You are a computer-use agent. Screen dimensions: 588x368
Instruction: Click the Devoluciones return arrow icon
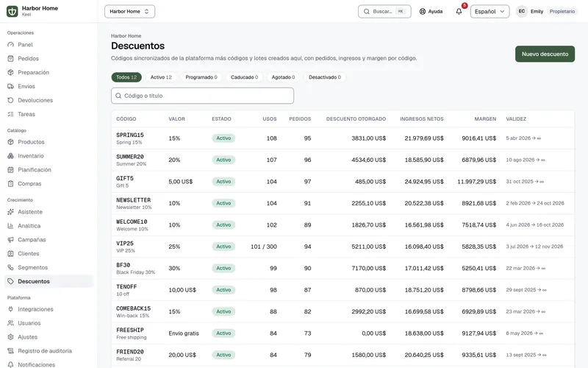[10, 100]
